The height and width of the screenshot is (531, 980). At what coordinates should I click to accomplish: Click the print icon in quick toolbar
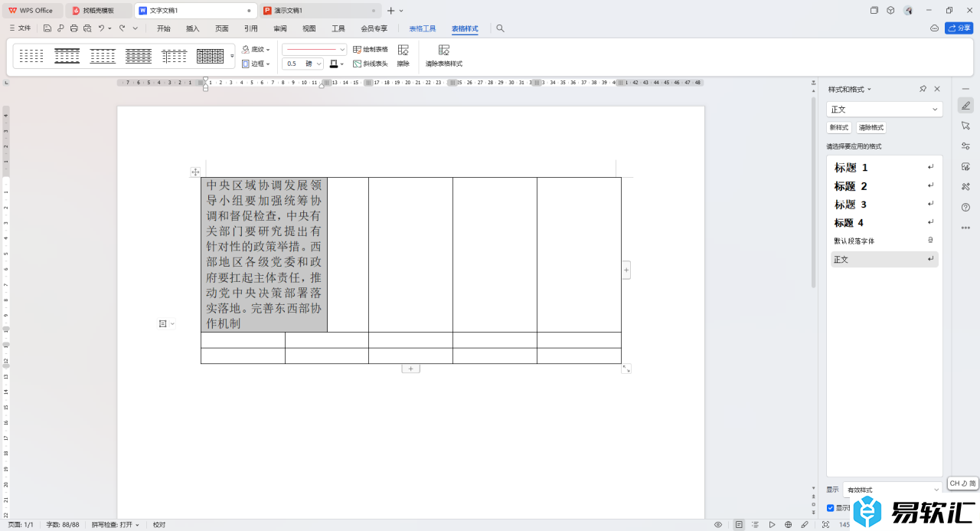click(x=73, y=28)
